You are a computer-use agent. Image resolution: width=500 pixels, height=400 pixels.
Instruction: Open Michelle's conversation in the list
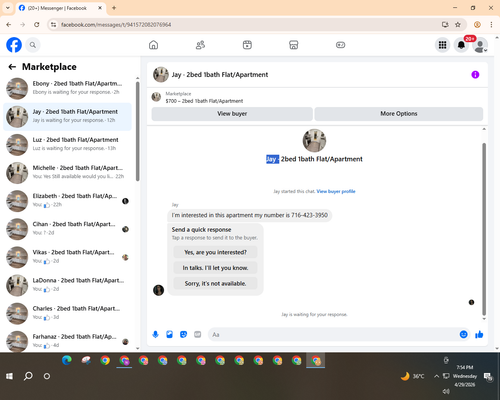click(67, 173)
